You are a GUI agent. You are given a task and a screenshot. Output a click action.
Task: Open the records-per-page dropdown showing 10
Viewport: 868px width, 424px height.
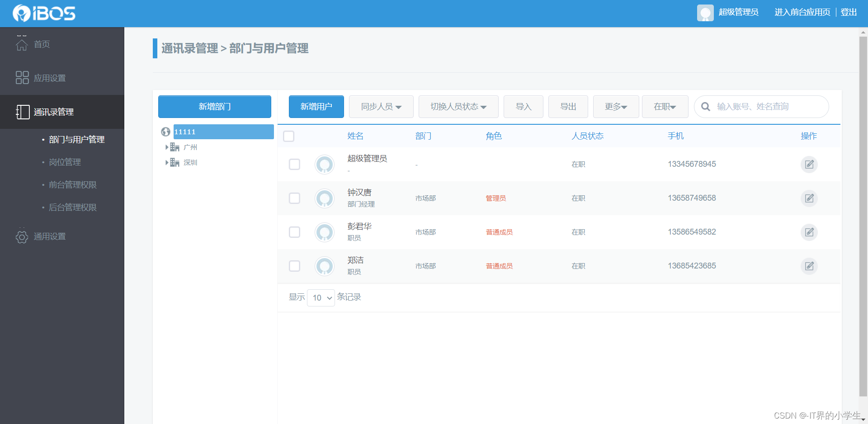click(321, 297)
